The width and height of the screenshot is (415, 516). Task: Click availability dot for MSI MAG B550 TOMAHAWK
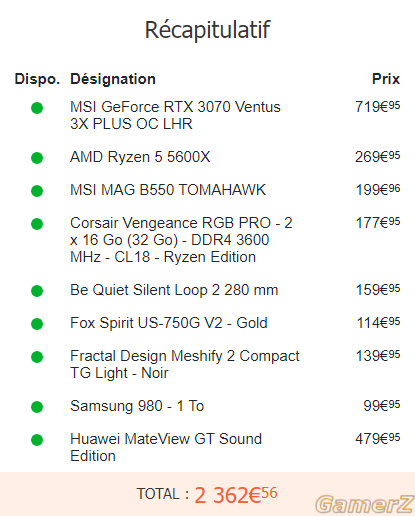click(x=37, y=191)
